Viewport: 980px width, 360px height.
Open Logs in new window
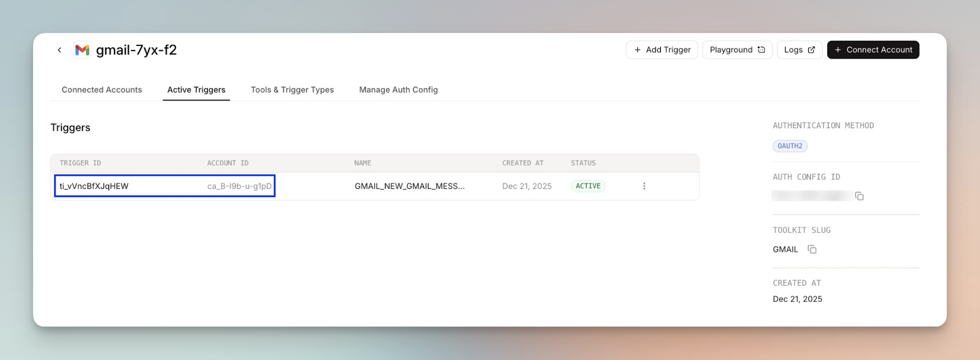pyautogui.click(x=799, y=50)
